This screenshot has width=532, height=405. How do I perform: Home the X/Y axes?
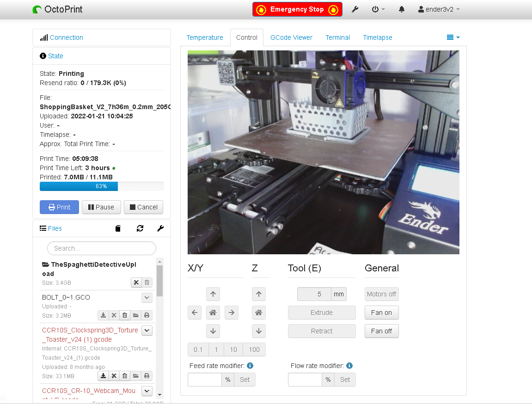(x=213, y=313)
